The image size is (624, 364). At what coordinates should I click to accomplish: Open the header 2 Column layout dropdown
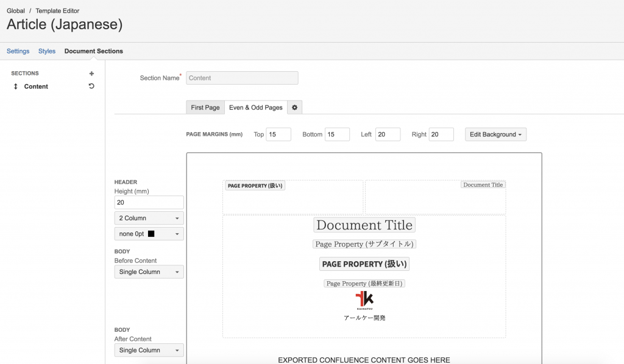(149, 218)
